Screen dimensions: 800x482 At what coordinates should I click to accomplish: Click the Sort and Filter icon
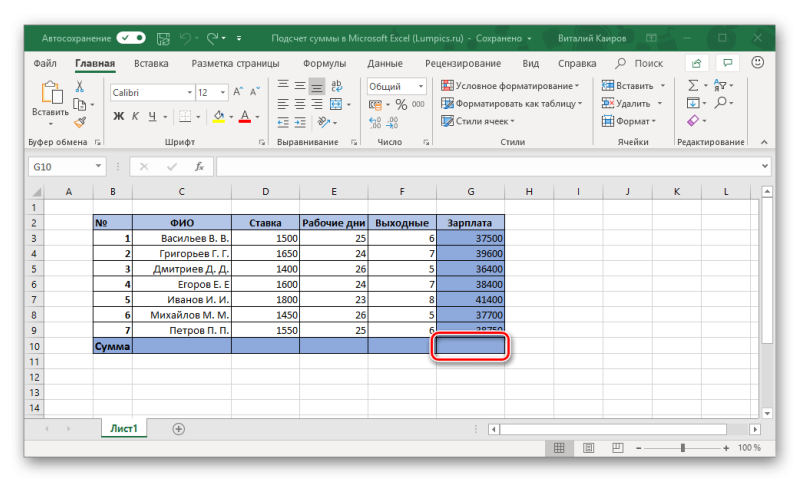coord(720,85)
